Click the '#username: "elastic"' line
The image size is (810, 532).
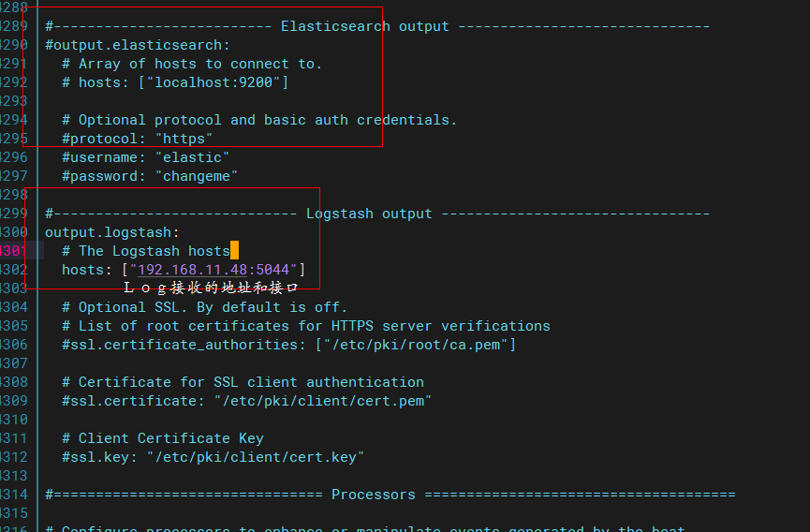click(146, 157)
